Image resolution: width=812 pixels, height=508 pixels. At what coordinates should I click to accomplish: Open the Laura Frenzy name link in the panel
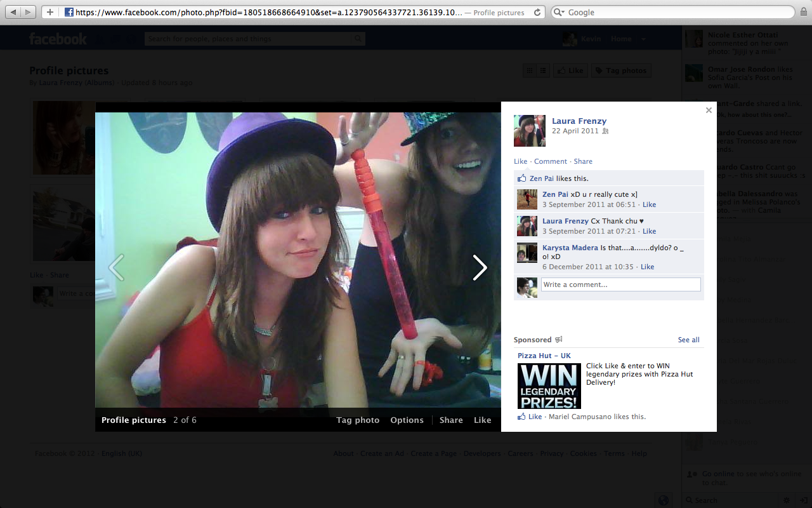[579, 121]
